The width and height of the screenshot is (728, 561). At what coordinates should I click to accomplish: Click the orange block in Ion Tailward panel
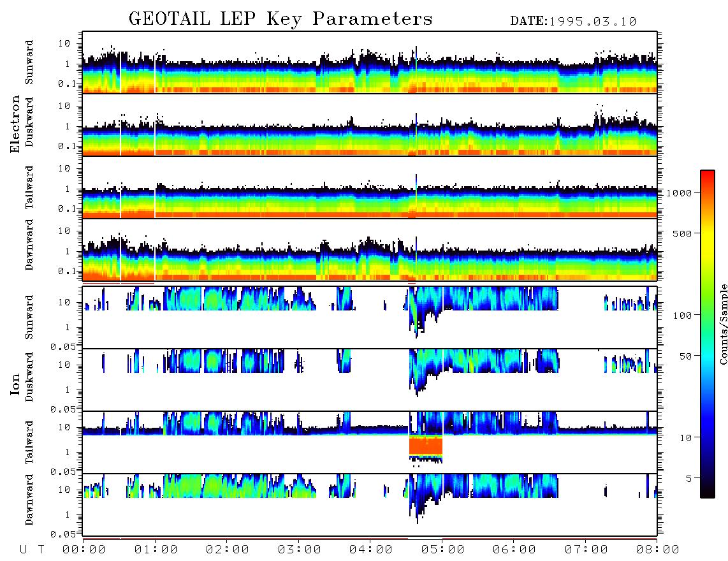click(x=426, y=446)
